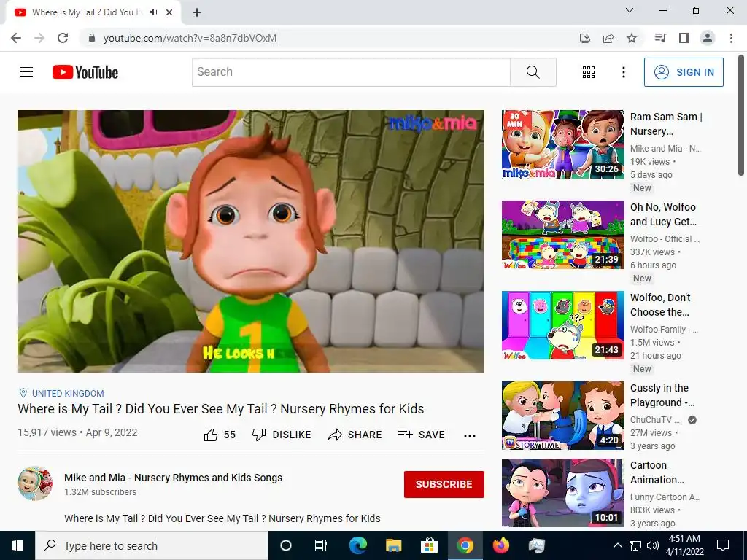The image size is (747, 560).
Task: Share this page icon in Chrome
Action: click(x=608, y=38)
